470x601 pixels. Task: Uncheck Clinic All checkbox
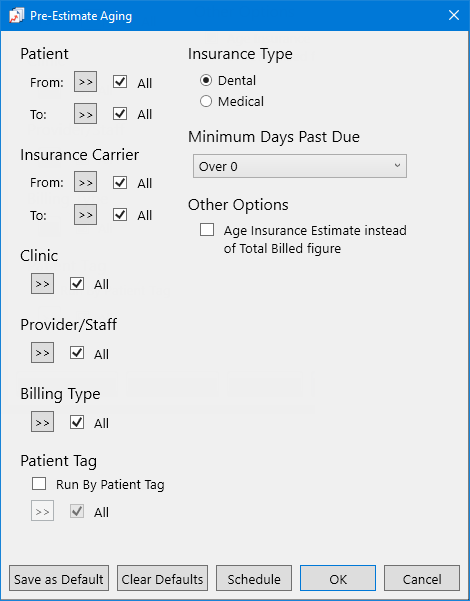[77, 284]
